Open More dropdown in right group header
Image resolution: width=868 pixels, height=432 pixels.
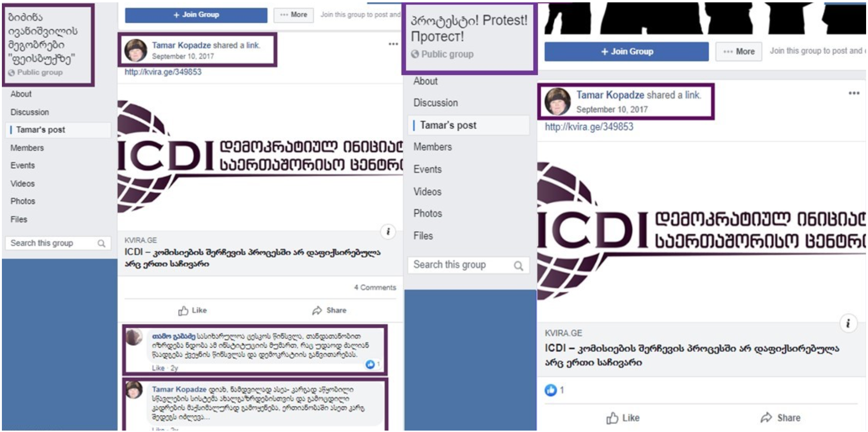click(739, 52)
